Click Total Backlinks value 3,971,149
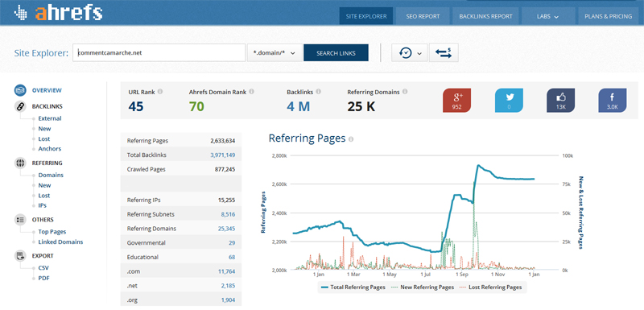The height and width of the screenshot is (310, 644). [x=223, y=155]
